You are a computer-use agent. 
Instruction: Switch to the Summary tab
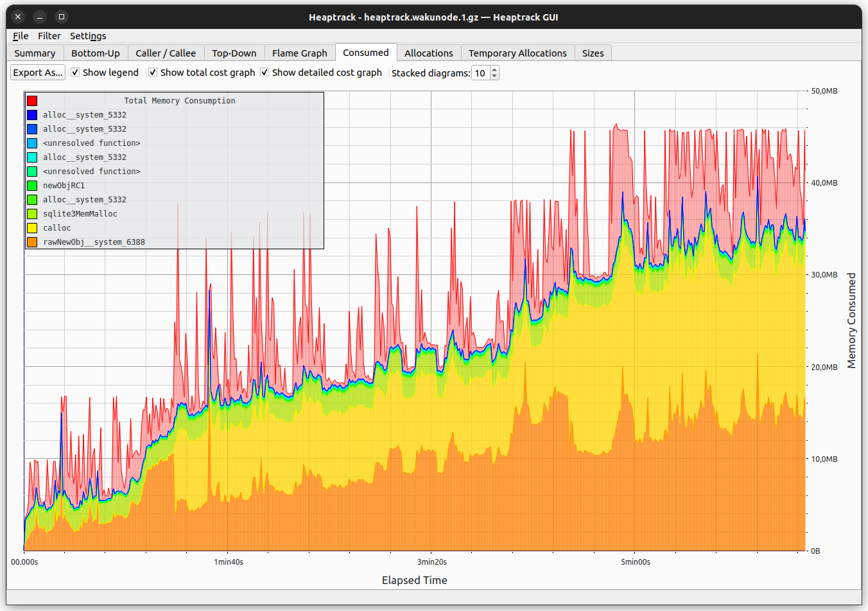(35, 53)
